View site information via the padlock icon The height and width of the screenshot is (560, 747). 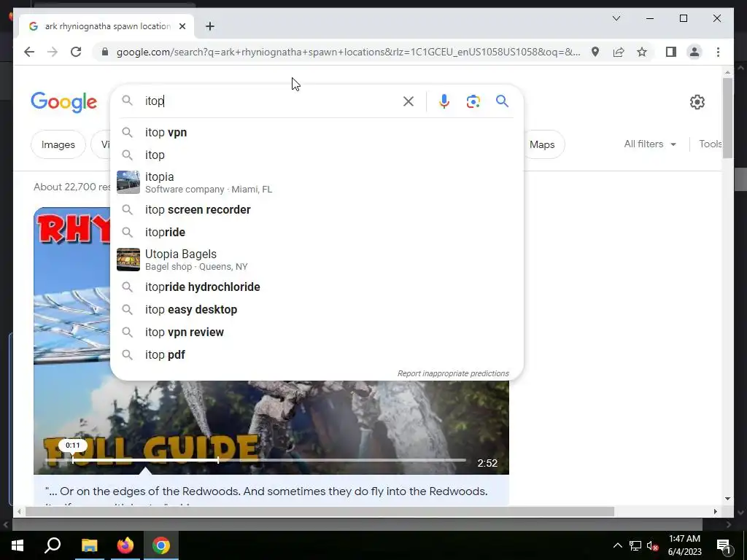[105, 52]
